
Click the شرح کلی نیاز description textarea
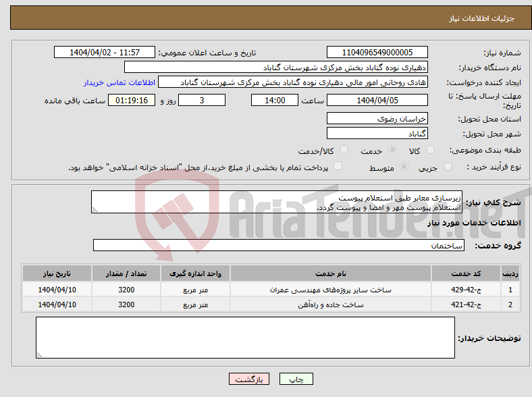tap(277, 202)
